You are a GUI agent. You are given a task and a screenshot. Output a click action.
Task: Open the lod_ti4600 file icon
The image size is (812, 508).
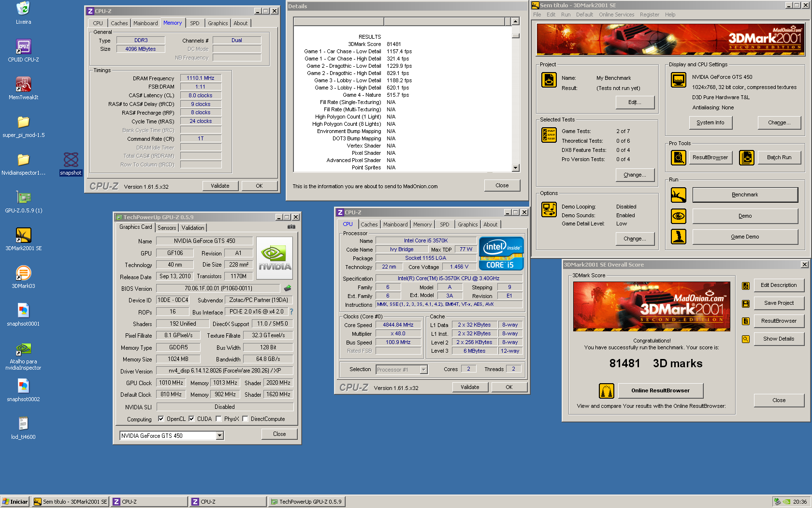23,424
